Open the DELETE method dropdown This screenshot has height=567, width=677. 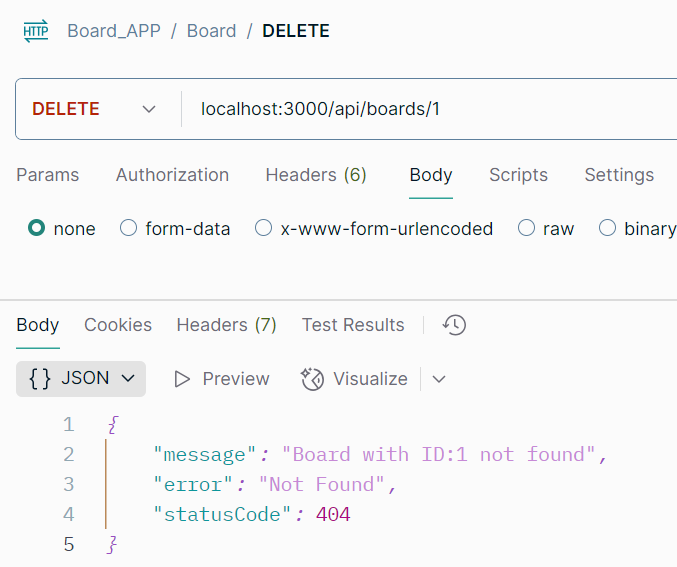(x=149, y=109)
